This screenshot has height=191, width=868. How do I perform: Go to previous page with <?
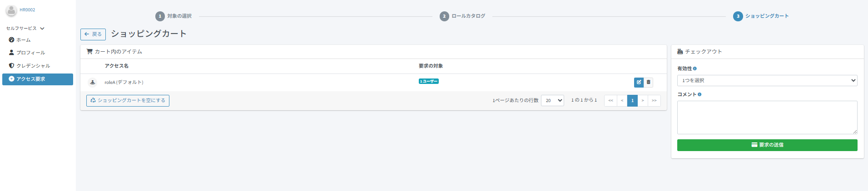click(x=622, y=101)
